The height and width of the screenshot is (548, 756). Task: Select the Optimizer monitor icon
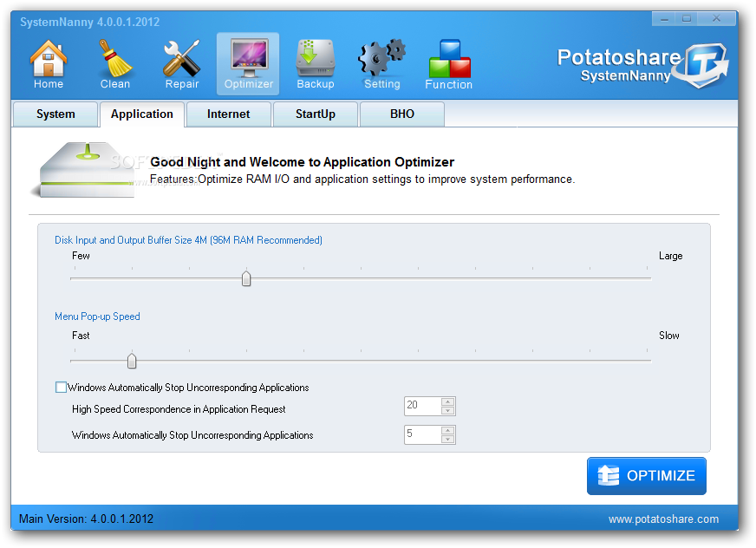coord(248,64)
